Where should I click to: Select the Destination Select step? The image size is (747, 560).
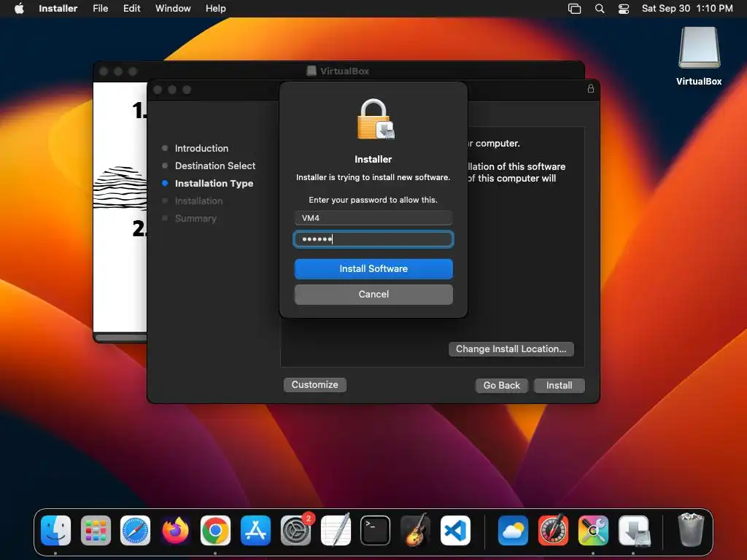coord(215,166)
